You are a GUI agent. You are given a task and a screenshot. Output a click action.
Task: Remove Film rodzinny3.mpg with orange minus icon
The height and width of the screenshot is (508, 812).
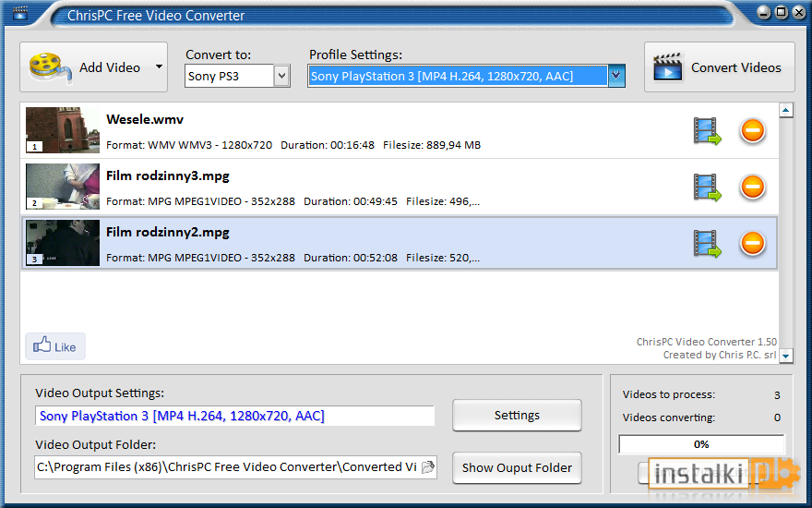752,187
